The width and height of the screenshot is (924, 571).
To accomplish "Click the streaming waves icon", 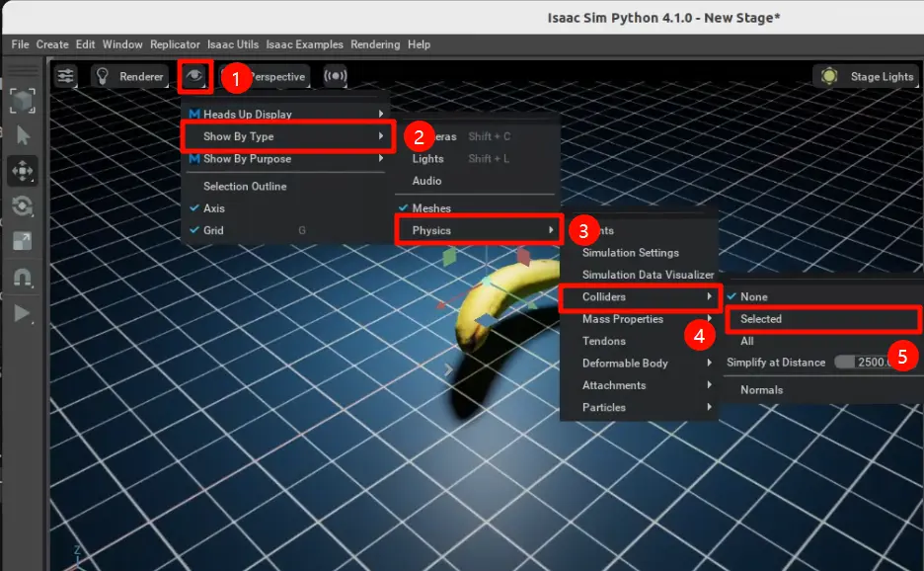I will tap(336, 76).
